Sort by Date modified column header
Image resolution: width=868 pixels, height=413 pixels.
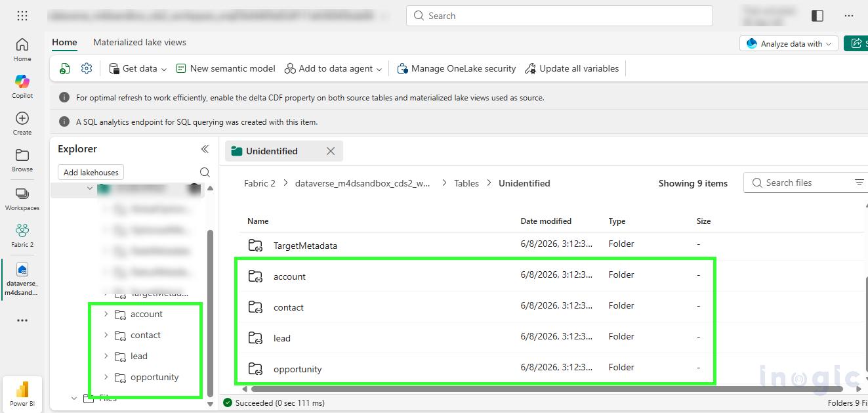point(546,221)
